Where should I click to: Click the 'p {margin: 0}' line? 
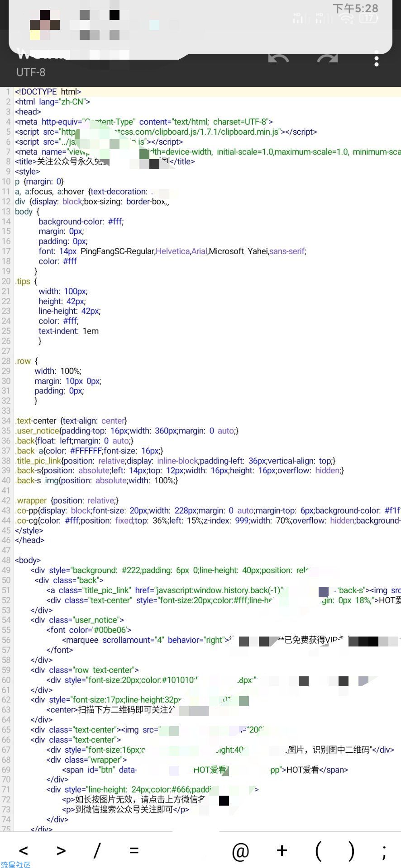39,181
